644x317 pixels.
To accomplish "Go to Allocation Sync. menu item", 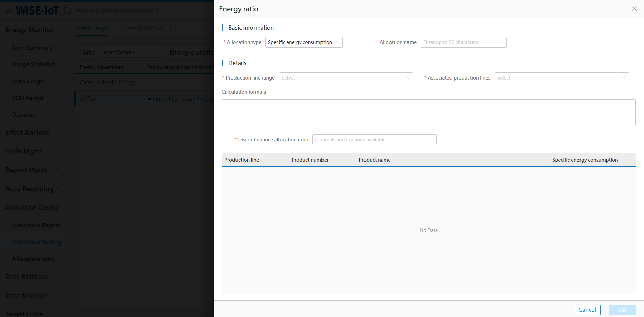I will (34, 259).
